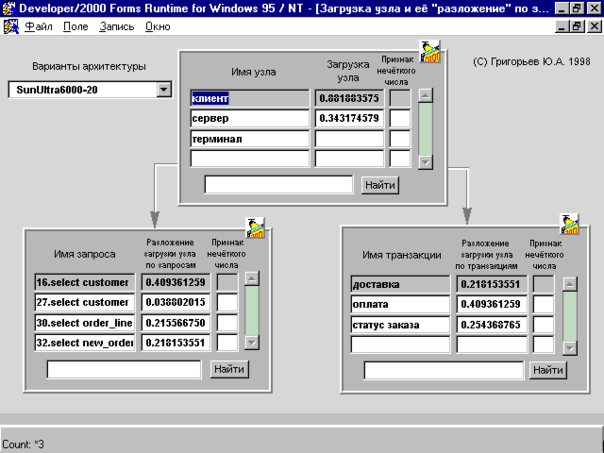Click the search input field in transaction panel

(x=444, y=370)
